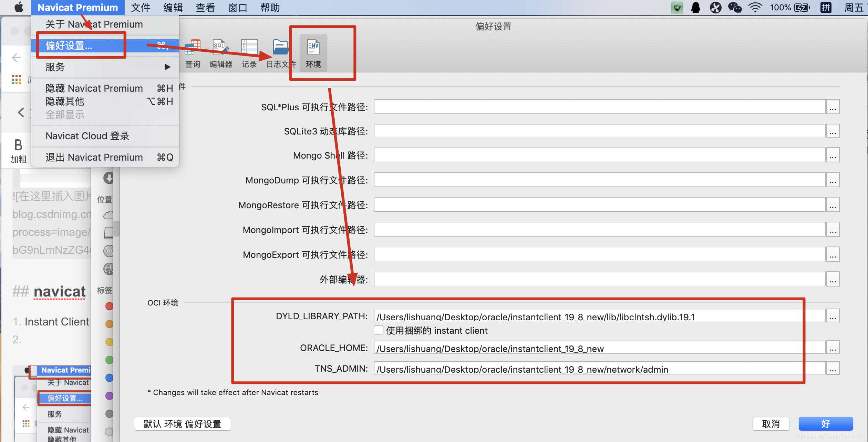
Task: Browse for DYLD_LIBRARY_PATH with ellipsis button
Action: pos(833,316)
